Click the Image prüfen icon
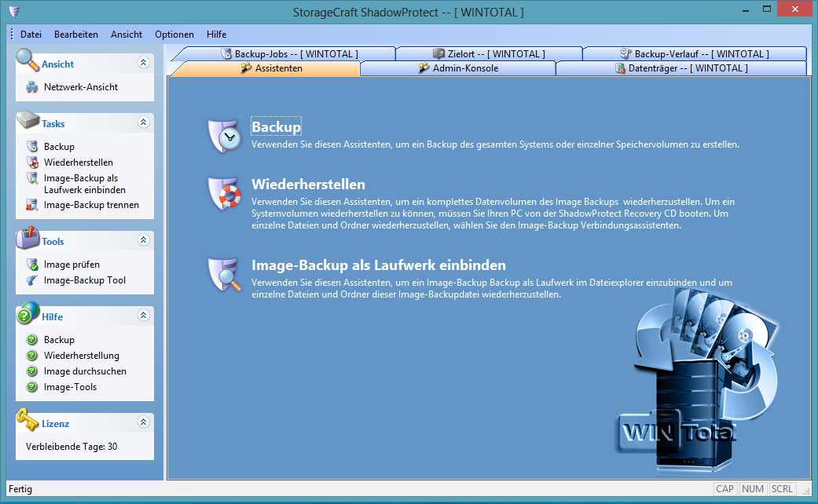Image resolution: width=818 pixels, height=504 pixels. tap(32, 265)
